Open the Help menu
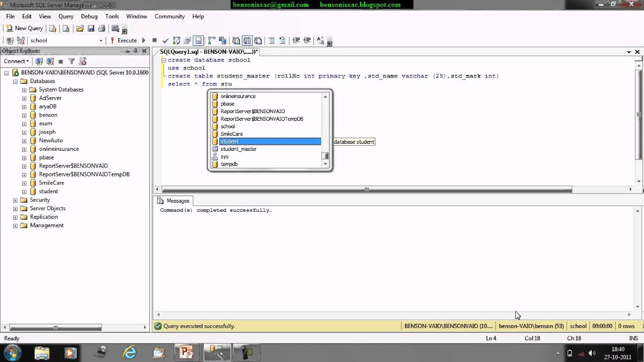The image size is (644, 362). coord(198,16)
